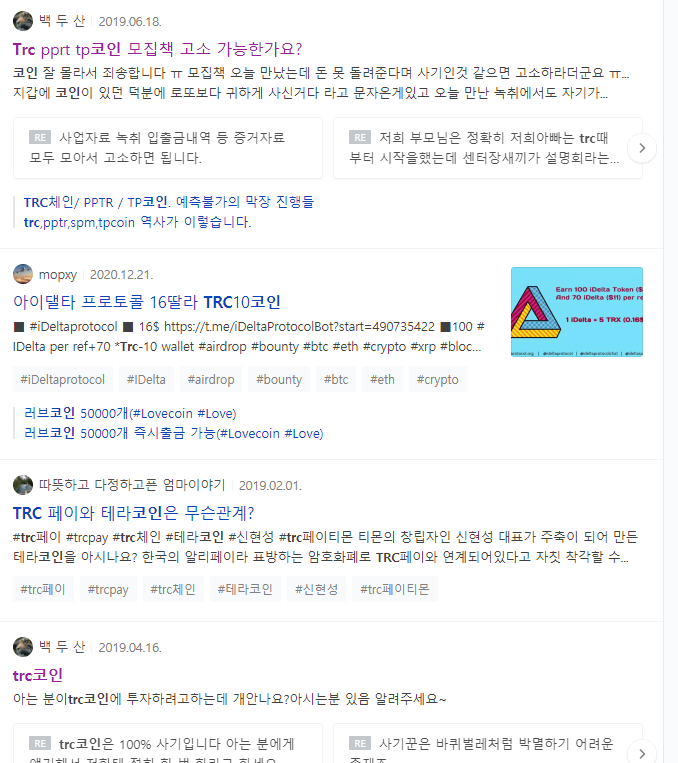Expand more replies with the top chevron arrow

click(642, 148)
